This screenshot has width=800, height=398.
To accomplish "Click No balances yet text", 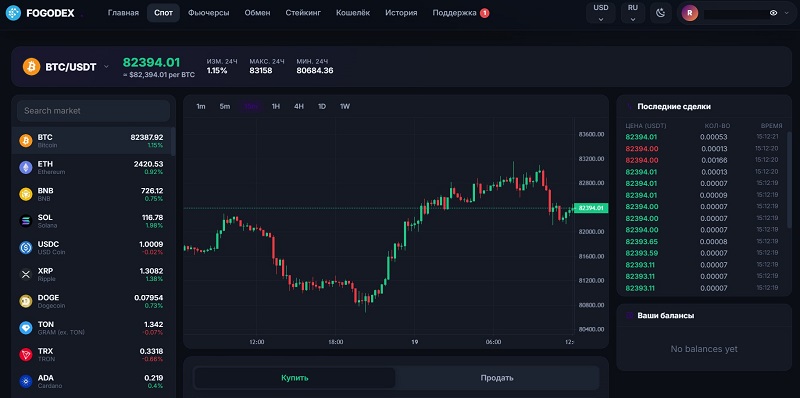I will click(704, 349).
